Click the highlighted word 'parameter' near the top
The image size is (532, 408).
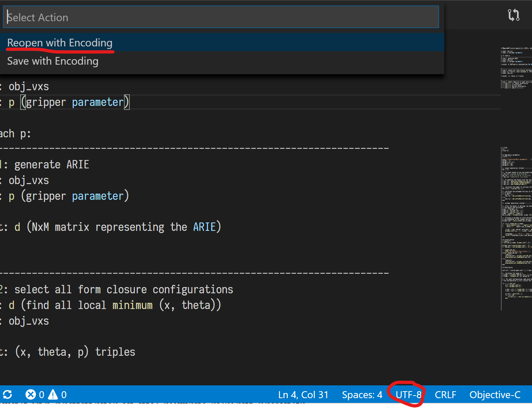click(x=97, y=102)
